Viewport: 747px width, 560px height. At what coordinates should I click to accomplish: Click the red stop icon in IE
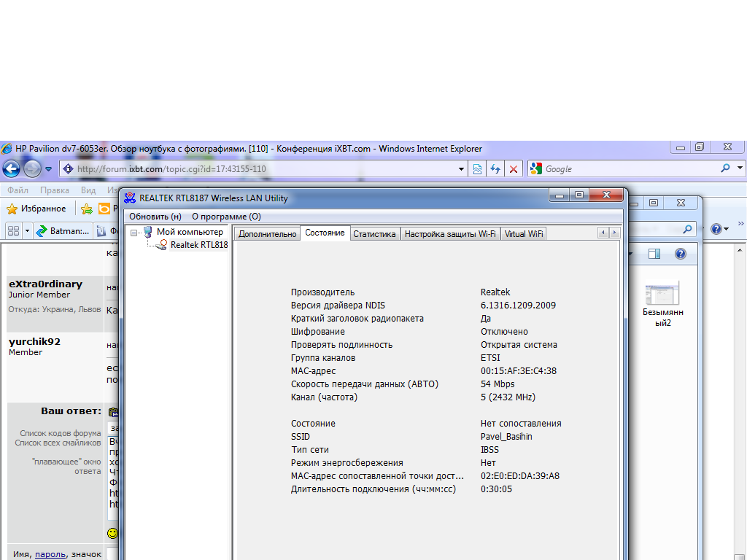(513, 168)
